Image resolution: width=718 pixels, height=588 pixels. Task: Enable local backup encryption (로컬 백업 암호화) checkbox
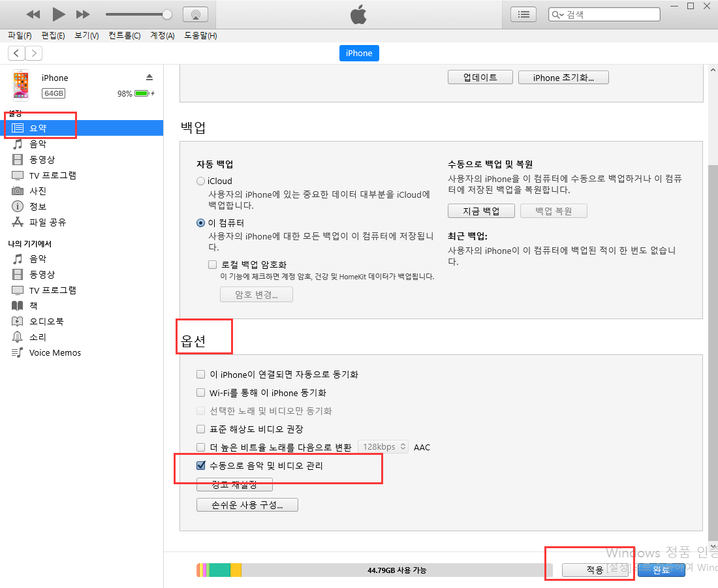[x=212, y=265]
